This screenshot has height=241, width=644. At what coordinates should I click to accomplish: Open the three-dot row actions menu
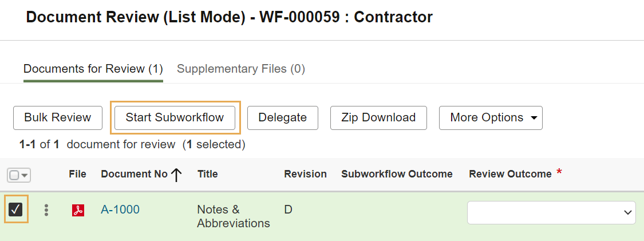coord(46,210)
